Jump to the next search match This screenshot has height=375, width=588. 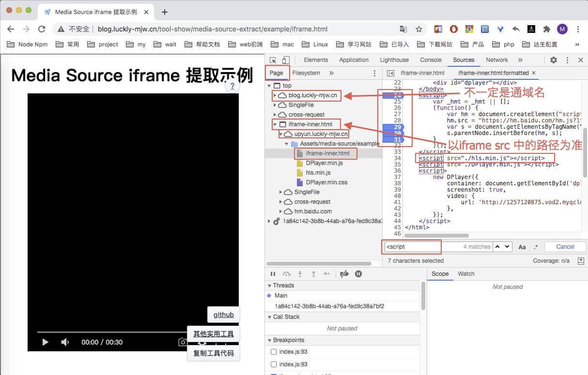[x=507, y=247]
